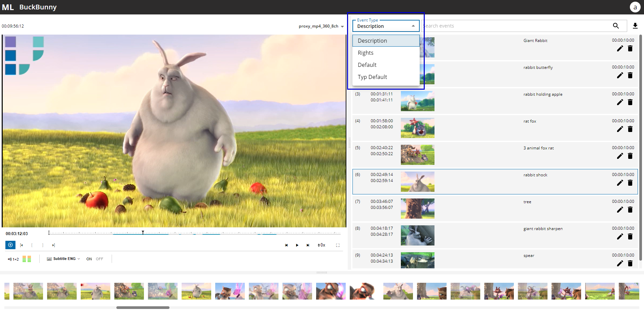Delete the Giant Rabbit event
This screenshot has width=644, height=313.
pyautogui.click(x=630, y=48)
